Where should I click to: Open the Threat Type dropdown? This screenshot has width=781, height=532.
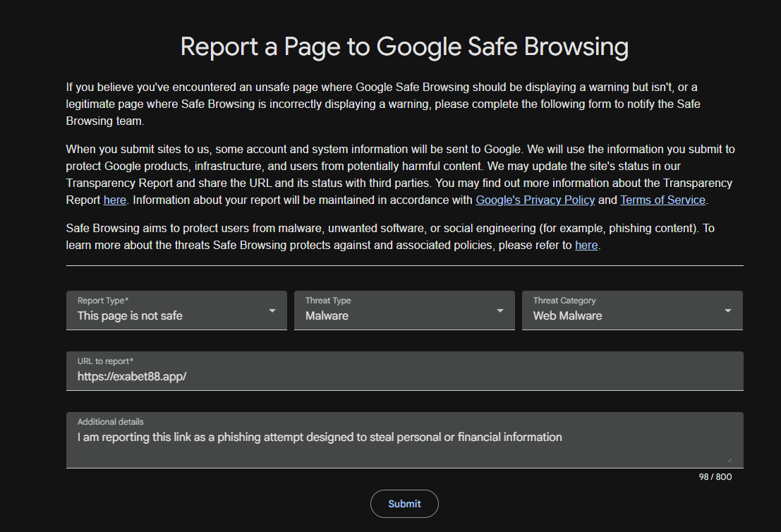404,310
